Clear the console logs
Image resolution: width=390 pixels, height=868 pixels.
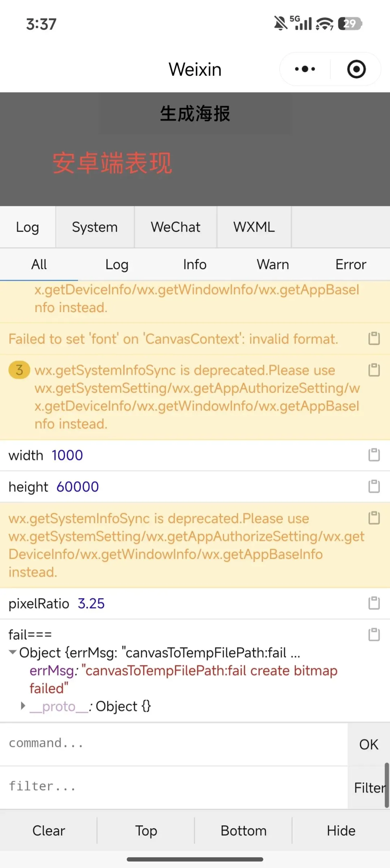coord(49,830)
